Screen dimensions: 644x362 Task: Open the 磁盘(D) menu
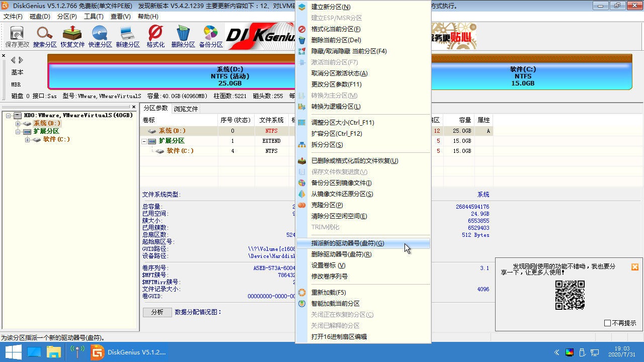tap(40, 17)
